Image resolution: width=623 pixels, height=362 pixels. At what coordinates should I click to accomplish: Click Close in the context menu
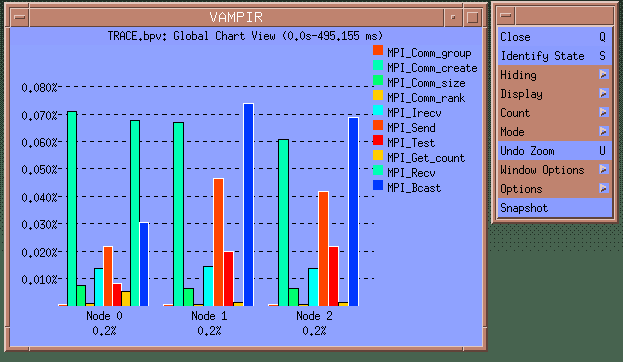[555, 37]
